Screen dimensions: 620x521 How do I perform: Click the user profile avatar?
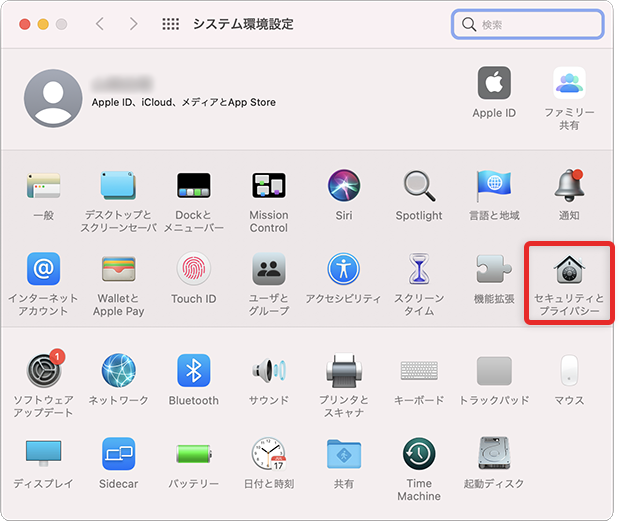tap(53, 98)
